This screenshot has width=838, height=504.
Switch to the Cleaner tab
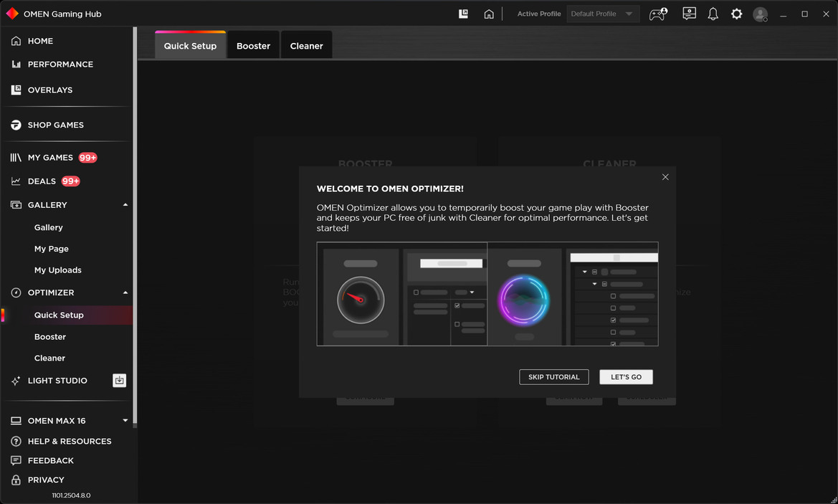[306, 45]
